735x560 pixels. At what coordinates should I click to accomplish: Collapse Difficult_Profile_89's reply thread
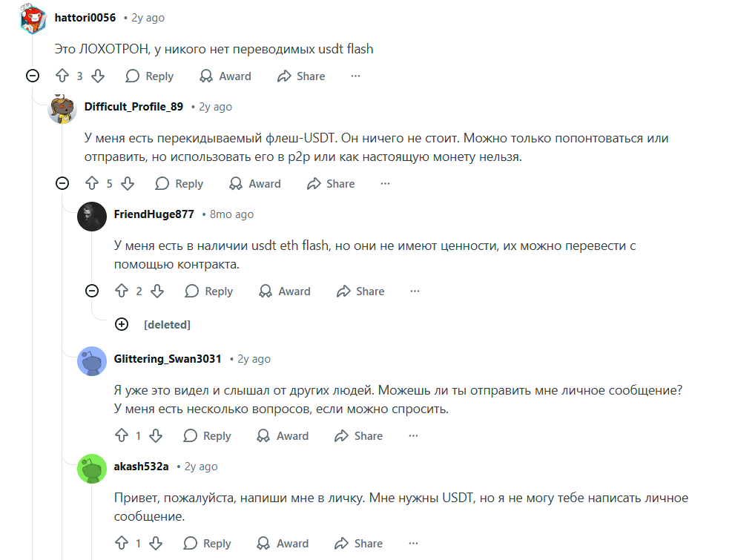coord(62,183)
